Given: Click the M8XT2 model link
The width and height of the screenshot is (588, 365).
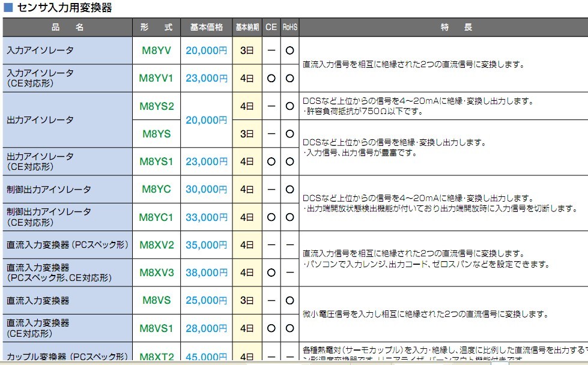Looking at the screenshot, I should pos(156,356).
